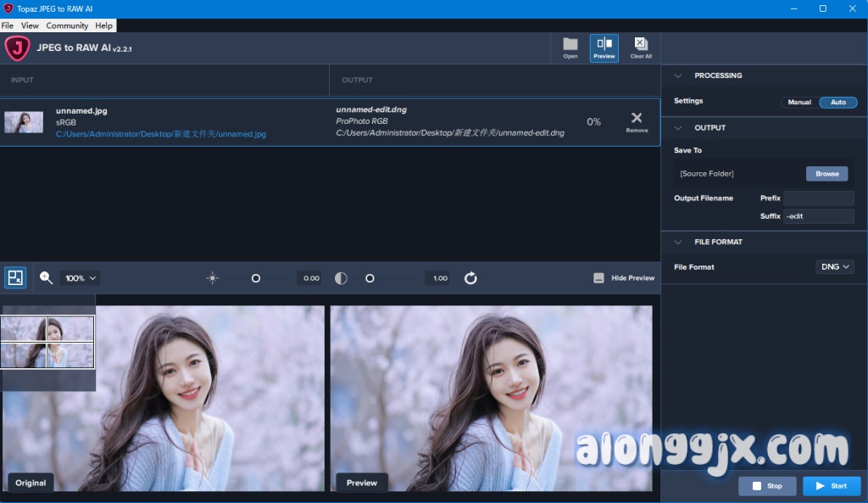The image size is (868, 503).
Task: Click the reset adjustments circular arrow icon
Action: pyautogui.click(x=471, y=278)
